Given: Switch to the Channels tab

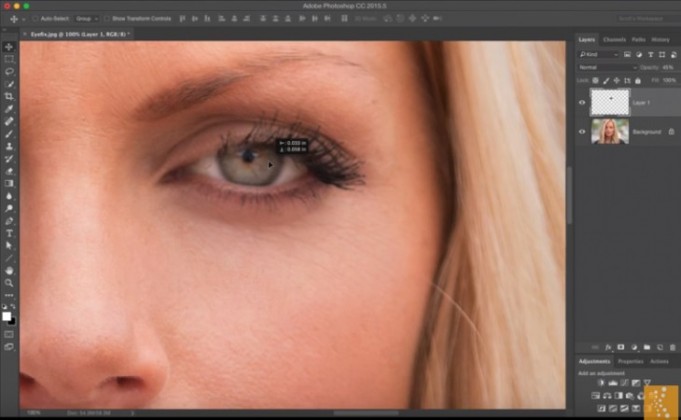Looking at the screenshot, I should click(614, 40).
